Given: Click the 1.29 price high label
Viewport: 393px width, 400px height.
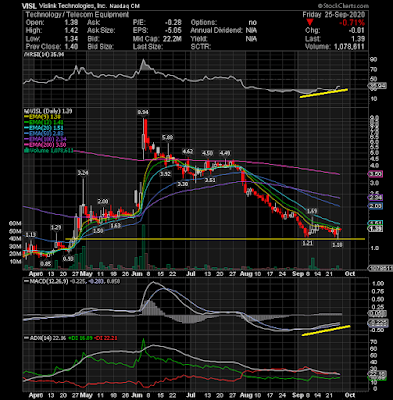Looking at the screenshot, I should pyautogui.click(x=56, y=227).
